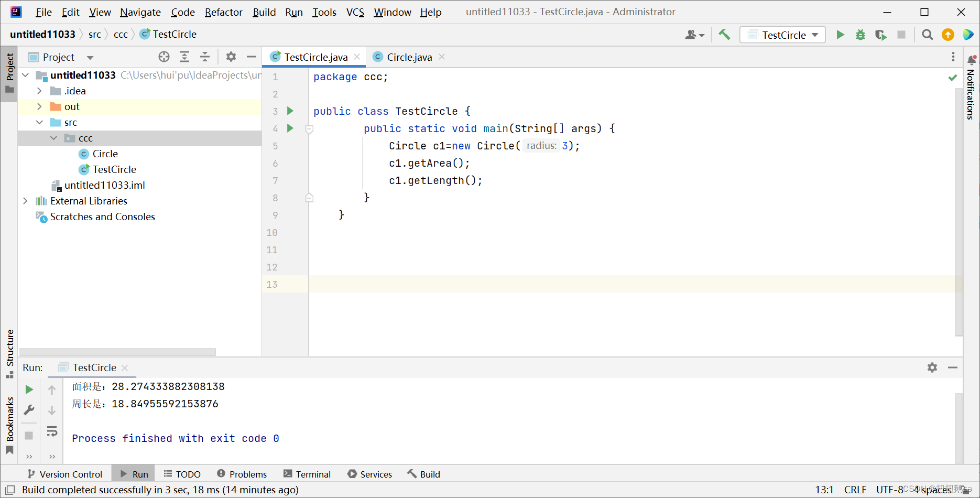Collapse the untitled11033 project root

click(x=26, y=75)
